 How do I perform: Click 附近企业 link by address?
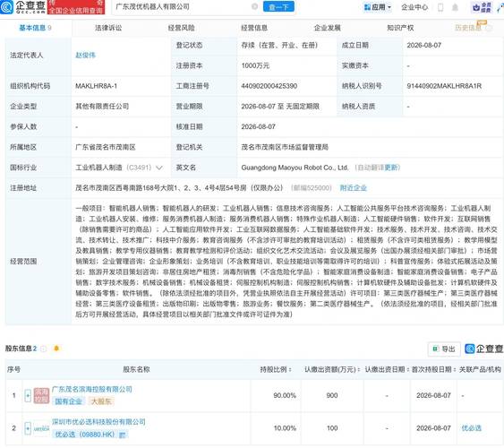pyautogui.click(x=354, y=188)
